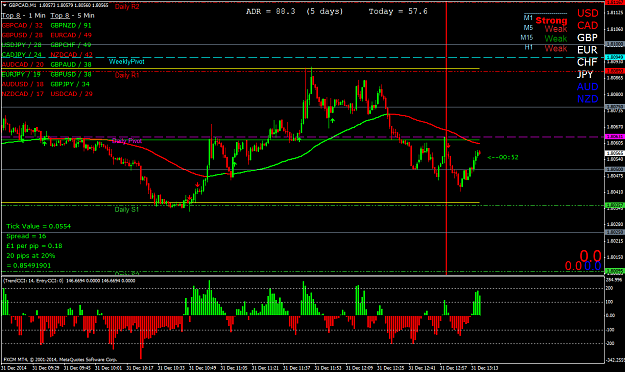
Task: Click the 'USDJPY / 28' pair entry
Action: pos(22,45)
